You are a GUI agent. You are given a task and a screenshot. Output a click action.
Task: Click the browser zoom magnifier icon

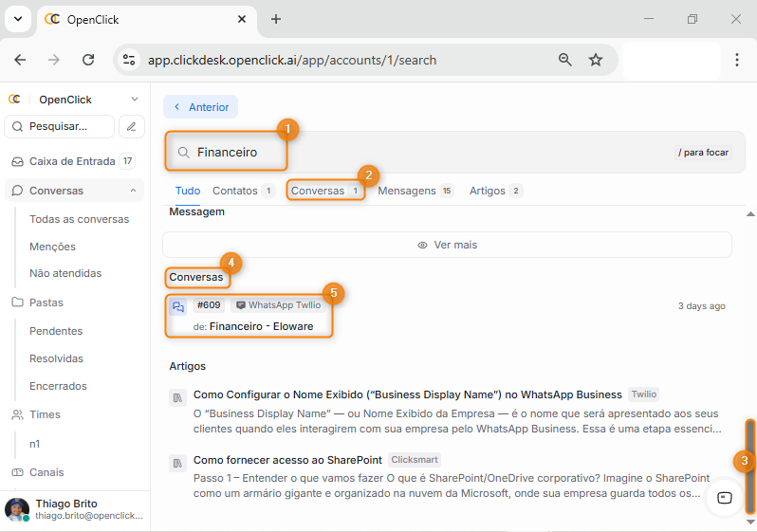click(565, 60)
